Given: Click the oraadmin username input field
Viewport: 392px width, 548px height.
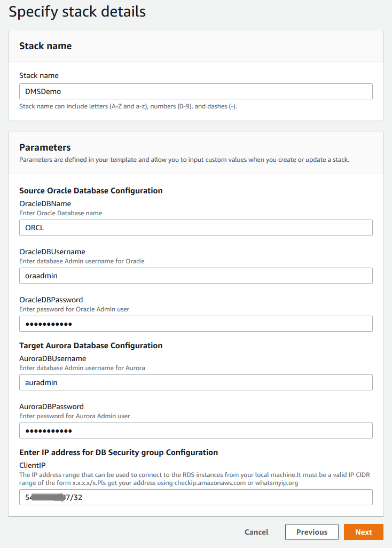Looking at the screenshot, I should point(195,276).
